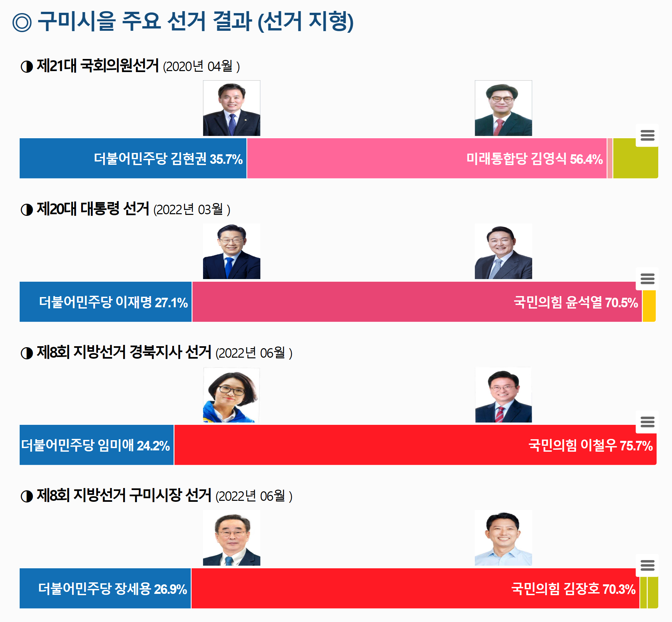The width and height of the screenshot is (672, 622).
Task: Select the 장세용 26.9% bar segment
Action: coord(105,588)
